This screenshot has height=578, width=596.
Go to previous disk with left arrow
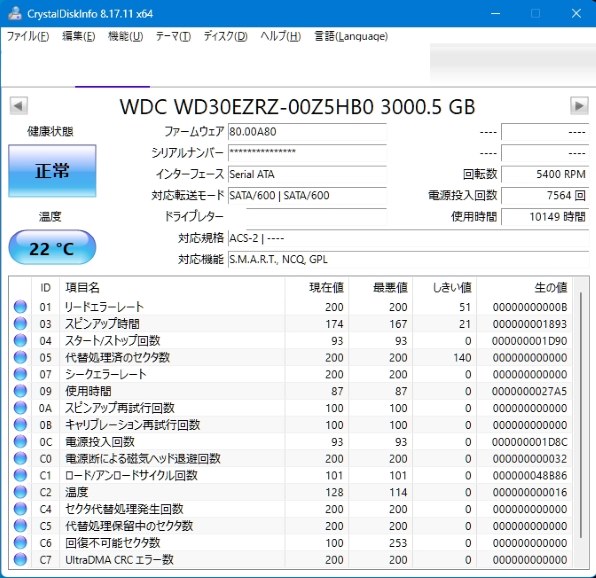[19, 106]
